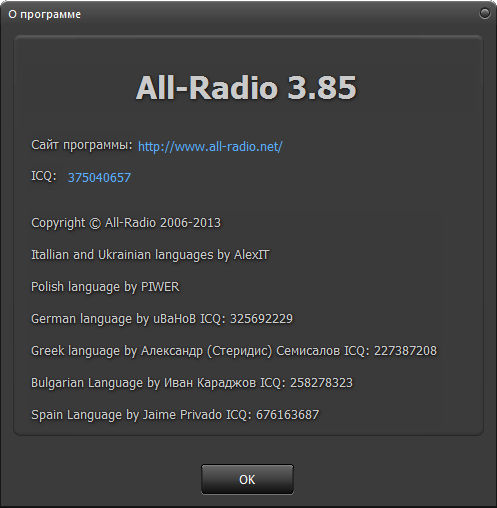Image resolution: width=497 pixels, height=508 pixels.
Task: Click the О программе window title
Action: coord(45,14)
